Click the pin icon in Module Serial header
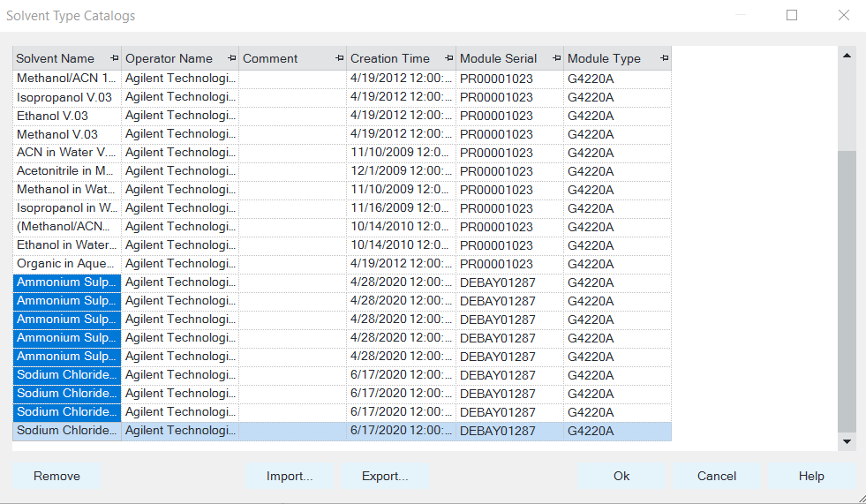 tap(557, 58)
